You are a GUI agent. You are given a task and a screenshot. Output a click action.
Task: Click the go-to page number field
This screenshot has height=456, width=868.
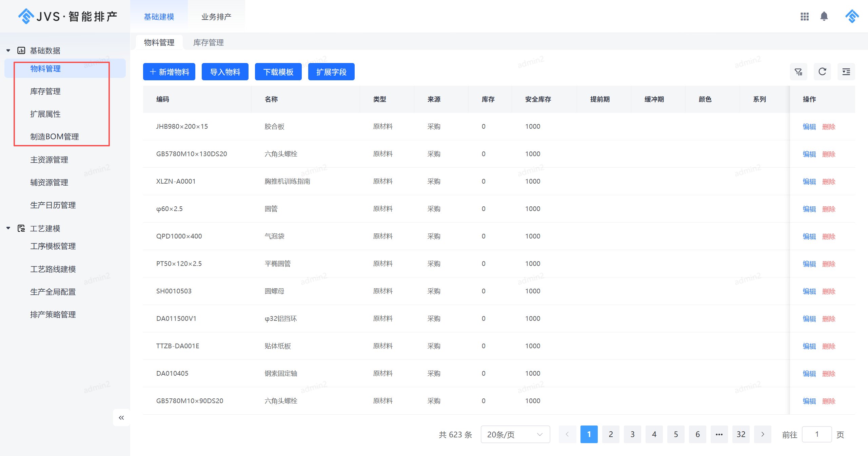[x=816, y=434]
